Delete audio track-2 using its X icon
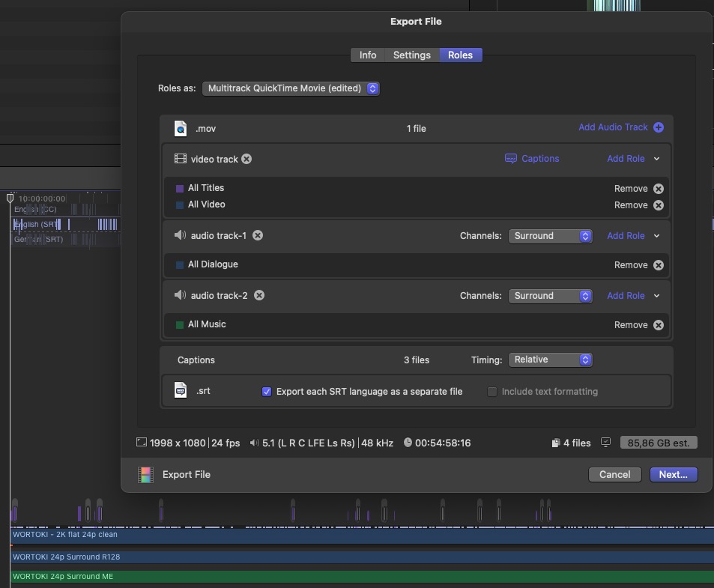This screenshot has width=714, height=588. (259, 295)
